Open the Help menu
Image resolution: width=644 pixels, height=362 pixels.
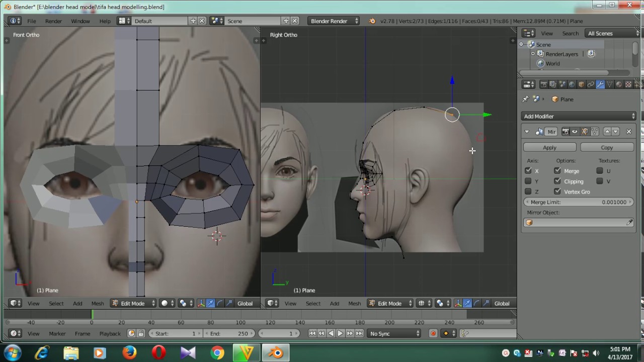click(x=105, y=21)
